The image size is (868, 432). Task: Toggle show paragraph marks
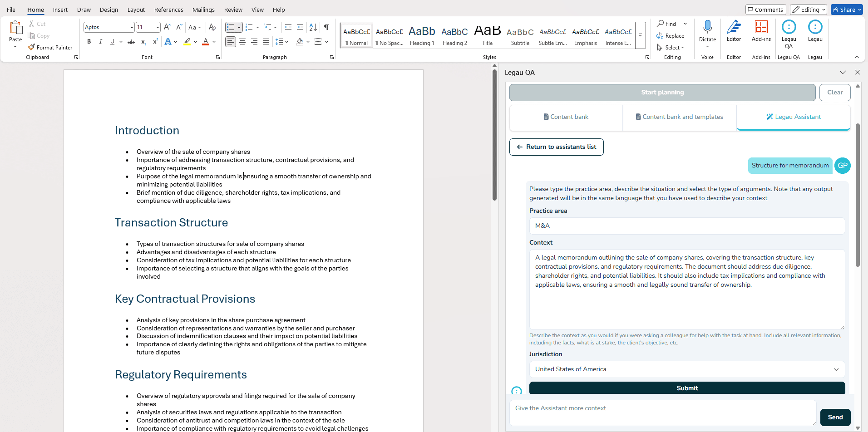326,27
